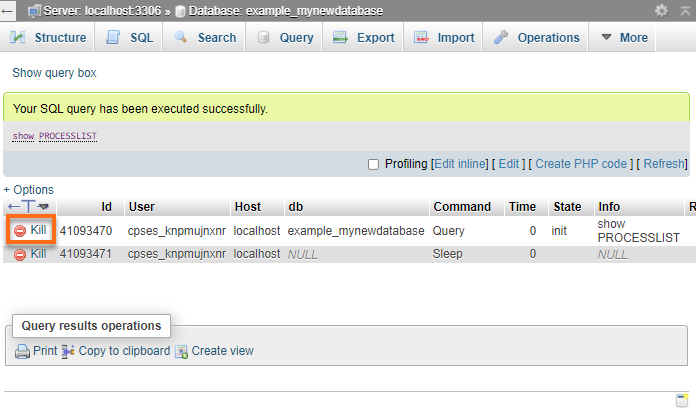696x410 pixels.
Task: Click the PROCESSLIST keyword in the query
Action: coord(68,136)
